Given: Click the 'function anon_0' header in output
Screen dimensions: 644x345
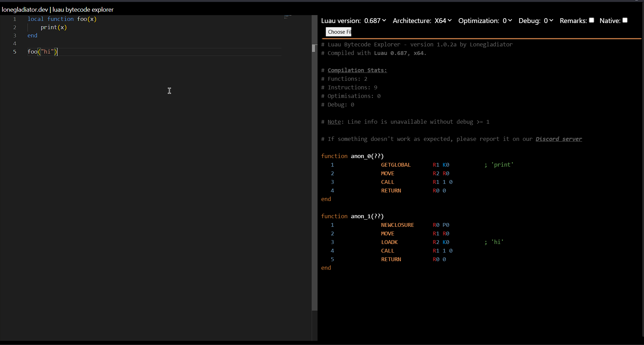Looking at the screenshot, I should (x=352, y=156).
